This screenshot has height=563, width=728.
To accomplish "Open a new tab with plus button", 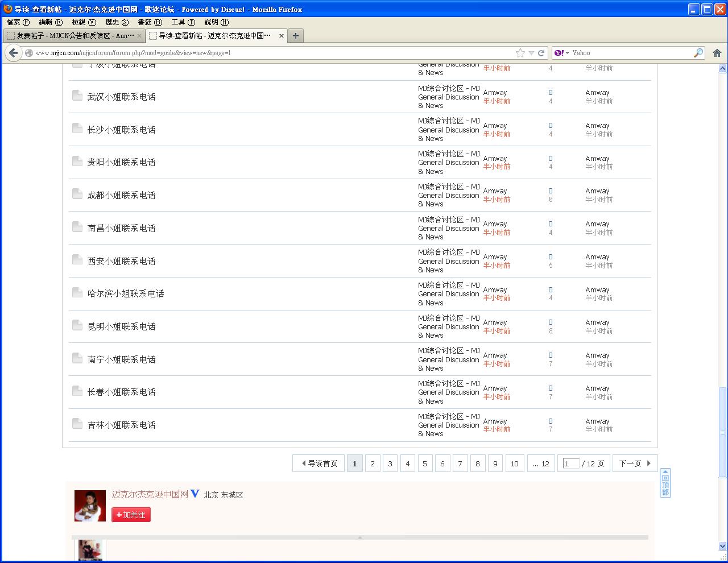I will (x=295, y=36).
